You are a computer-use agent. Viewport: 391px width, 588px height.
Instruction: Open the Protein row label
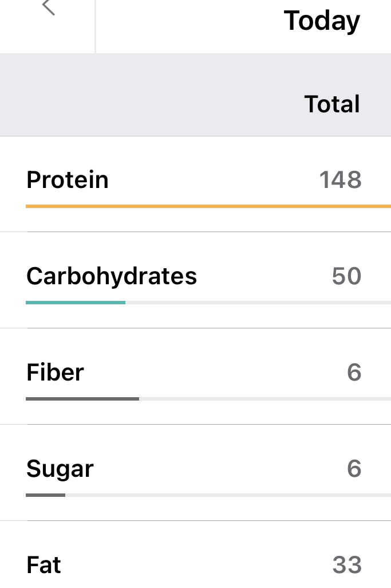68,180
